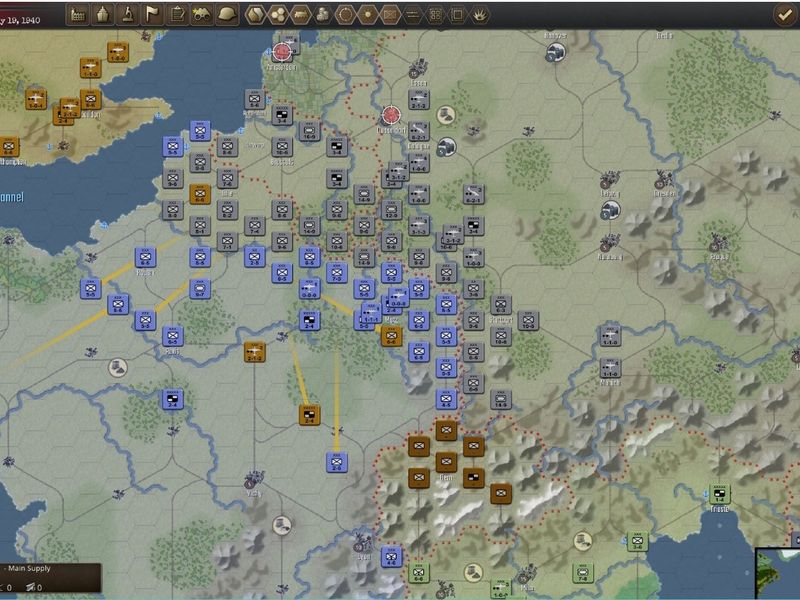The image size is (800, 600).
Task: Select the blue 4-6 unit near Lyon
Action: (391, 557)
